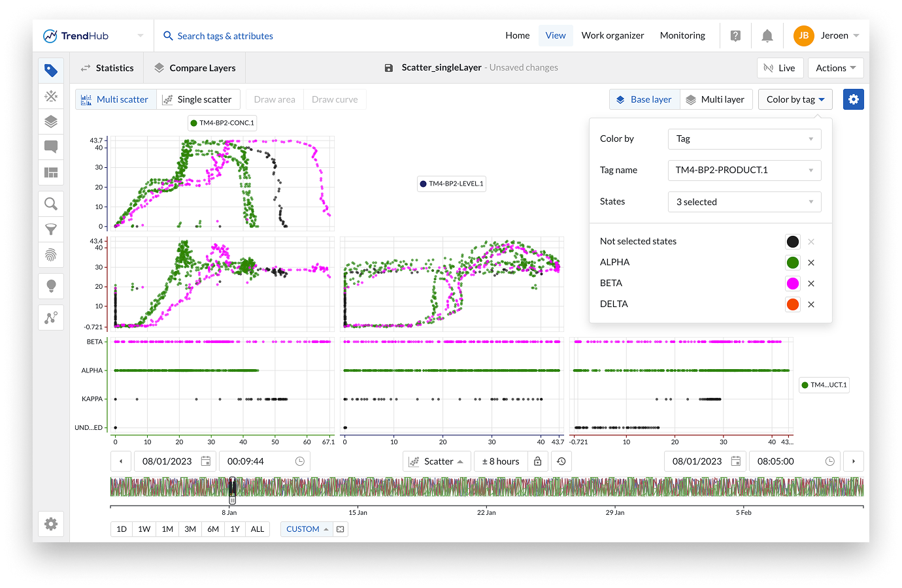
Task: Switch to Single scatter mode
Action: (x=198, y=99)
